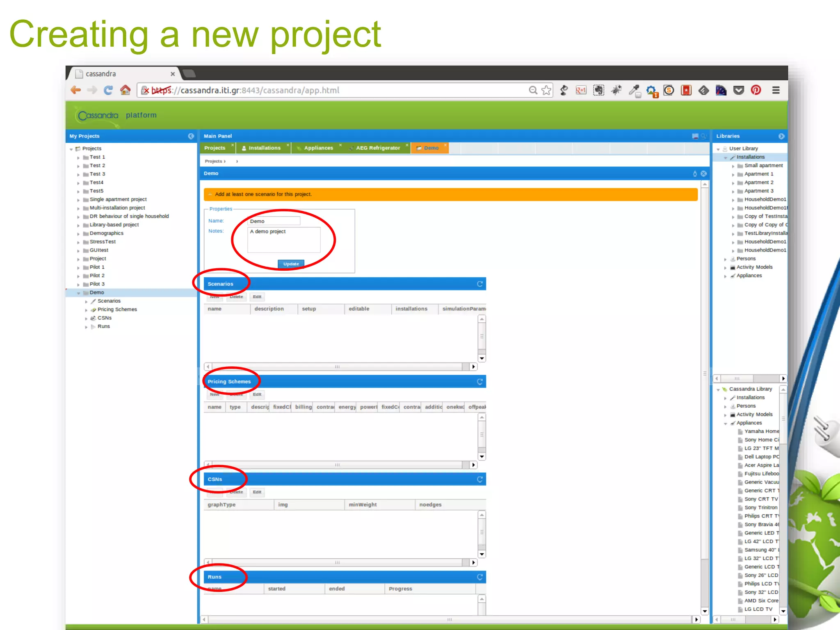Close the AEG Refrigerator tab

tap(407, 145)
